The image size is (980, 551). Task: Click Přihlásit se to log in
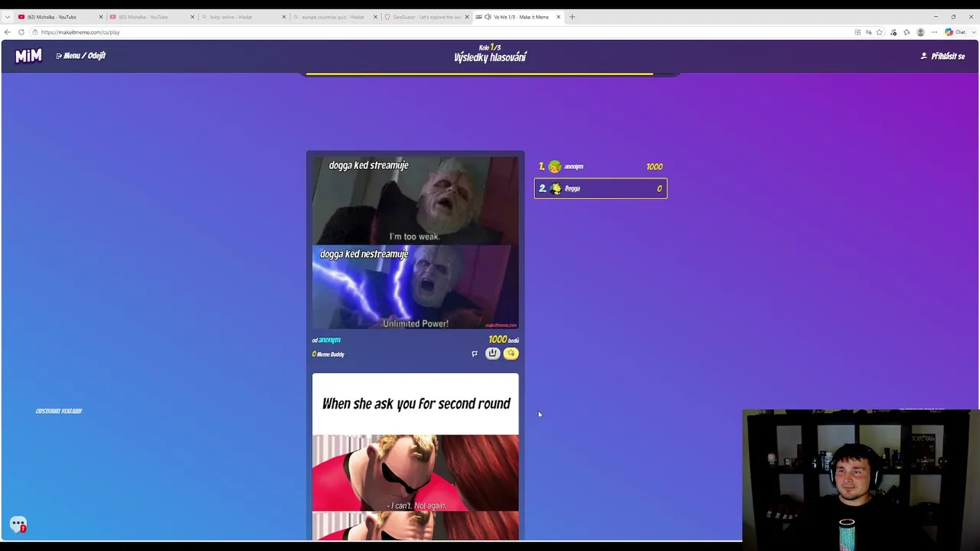(942, 56)
